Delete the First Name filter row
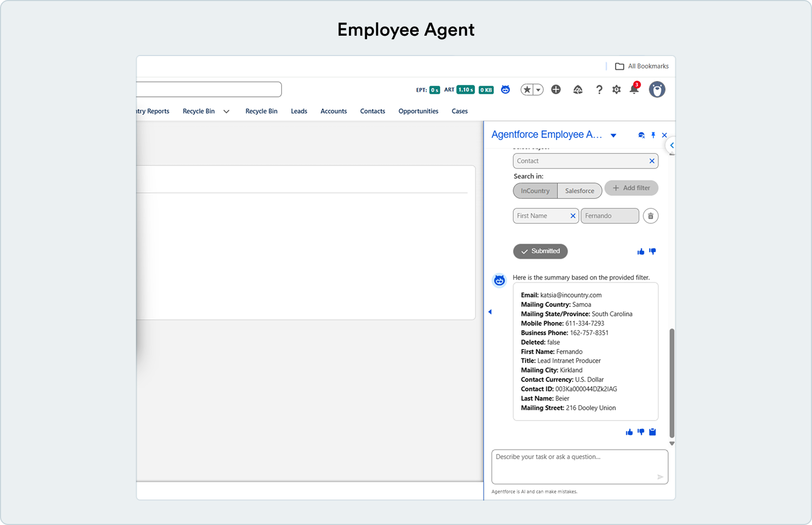 coord(651,216)
